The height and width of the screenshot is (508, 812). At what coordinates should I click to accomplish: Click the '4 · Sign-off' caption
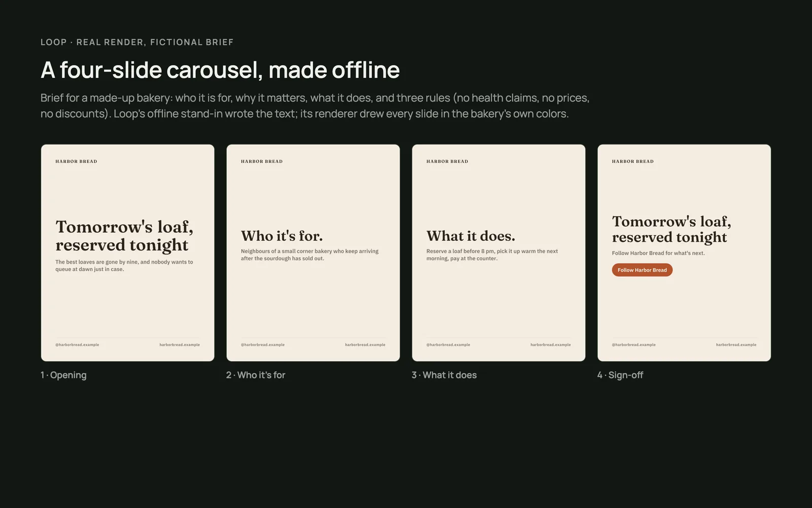(x=620, y=375)
